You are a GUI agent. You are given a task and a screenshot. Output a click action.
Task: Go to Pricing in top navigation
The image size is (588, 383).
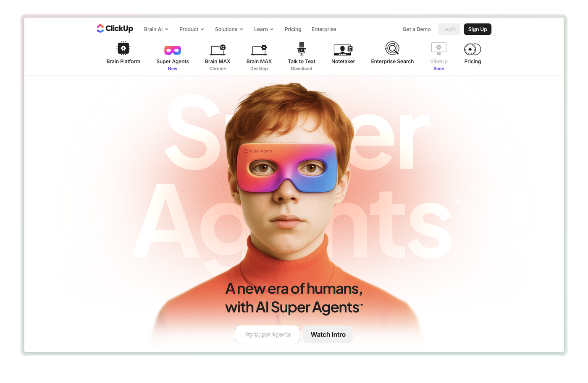[293, 29]
